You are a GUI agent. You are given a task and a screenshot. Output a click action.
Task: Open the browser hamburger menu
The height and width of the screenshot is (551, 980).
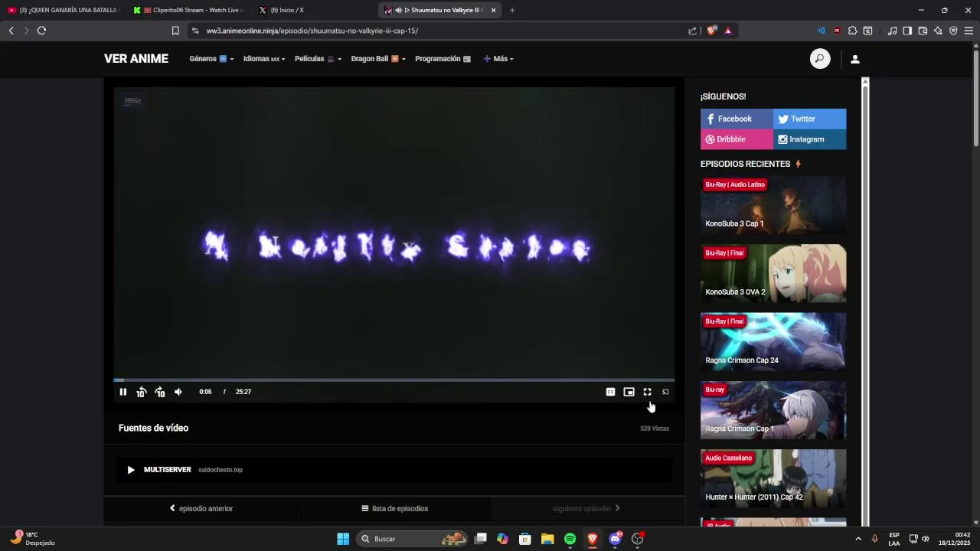[969, 31]
